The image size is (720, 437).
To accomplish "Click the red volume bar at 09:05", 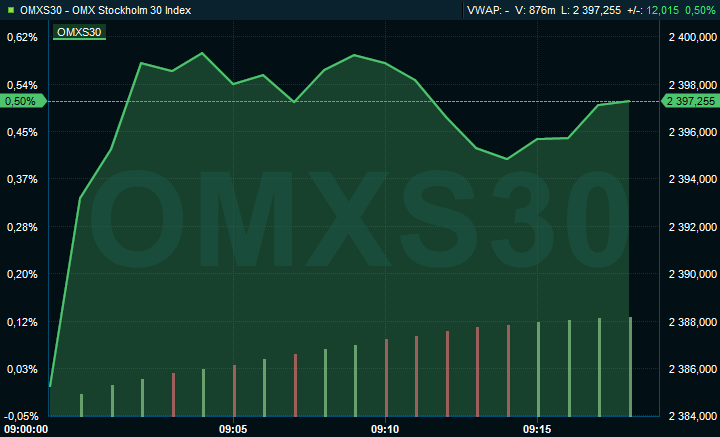I will [234, 391].
